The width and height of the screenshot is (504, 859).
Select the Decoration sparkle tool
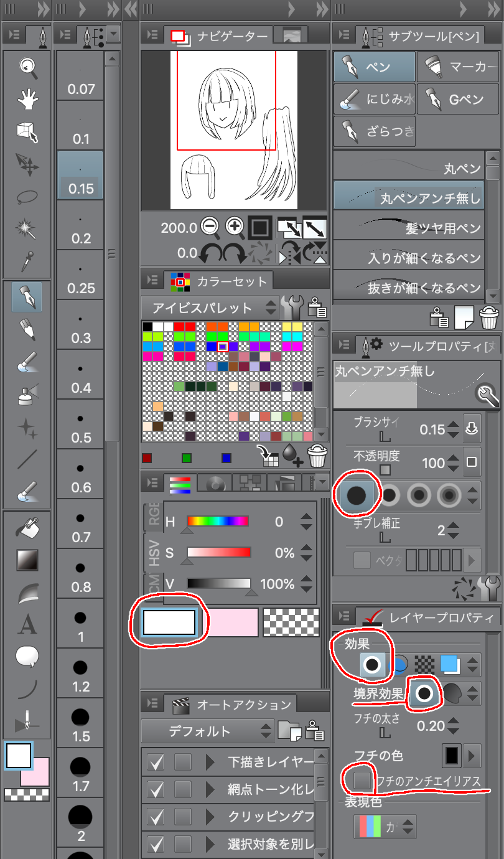pyautogui.click(x=27, y=426)
